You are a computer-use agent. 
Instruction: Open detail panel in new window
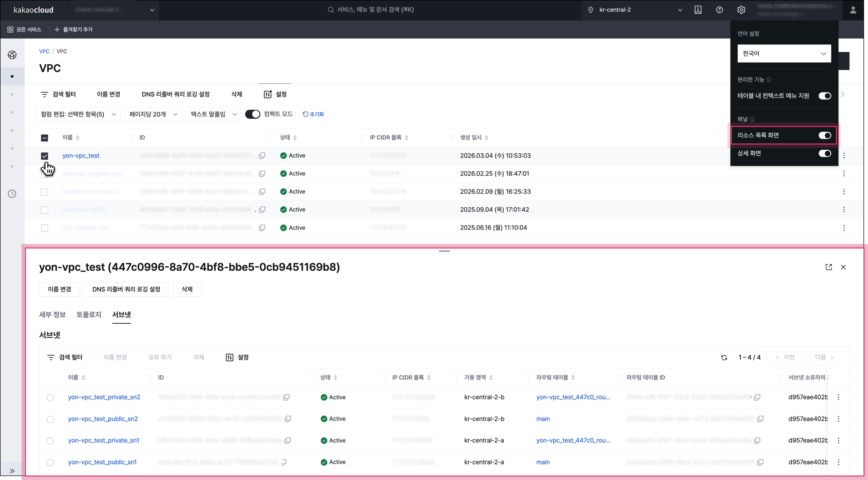tap(828, 267)
